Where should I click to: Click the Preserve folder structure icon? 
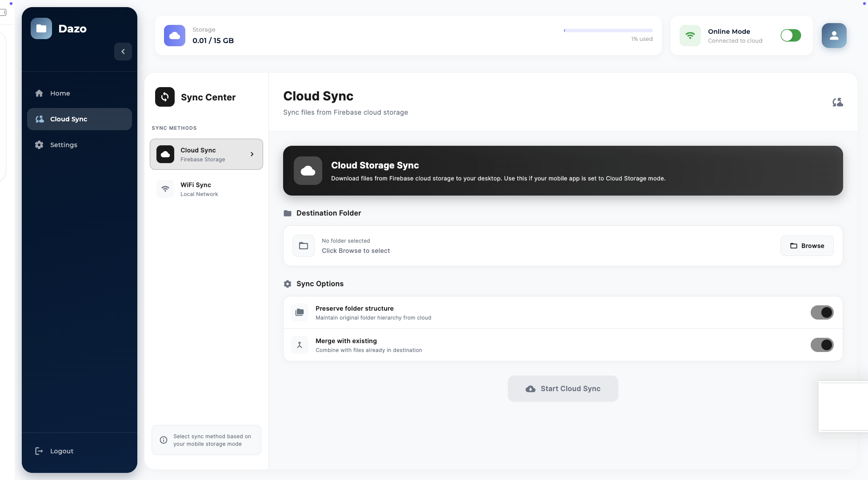tap(300, 312)
